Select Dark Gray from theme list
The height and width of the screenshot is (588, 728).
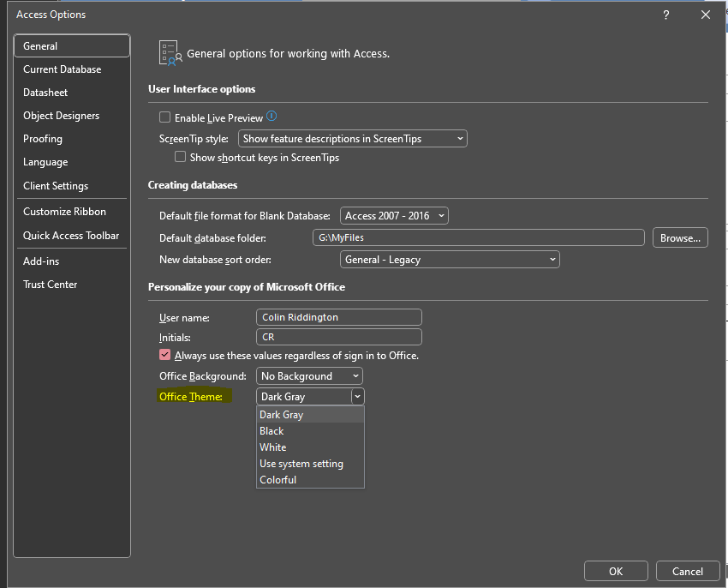click(310, 415)
